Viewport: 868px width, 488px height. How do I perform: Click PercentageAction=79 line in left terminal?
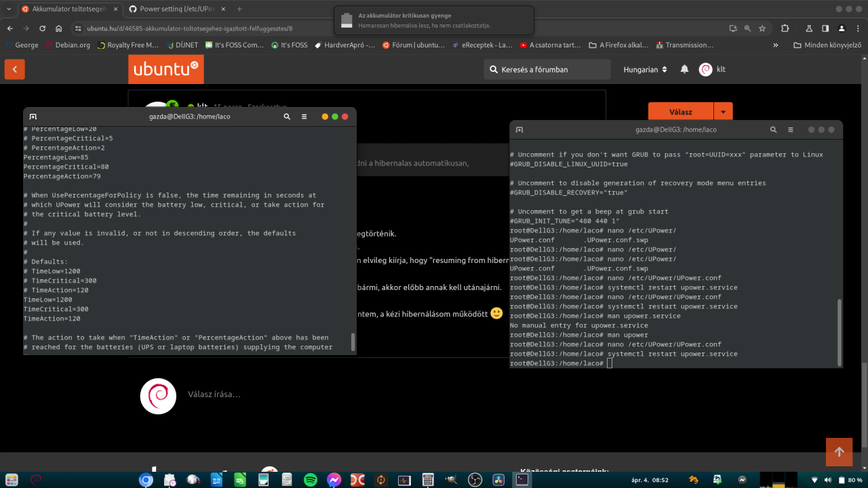[x=62, y=176]
